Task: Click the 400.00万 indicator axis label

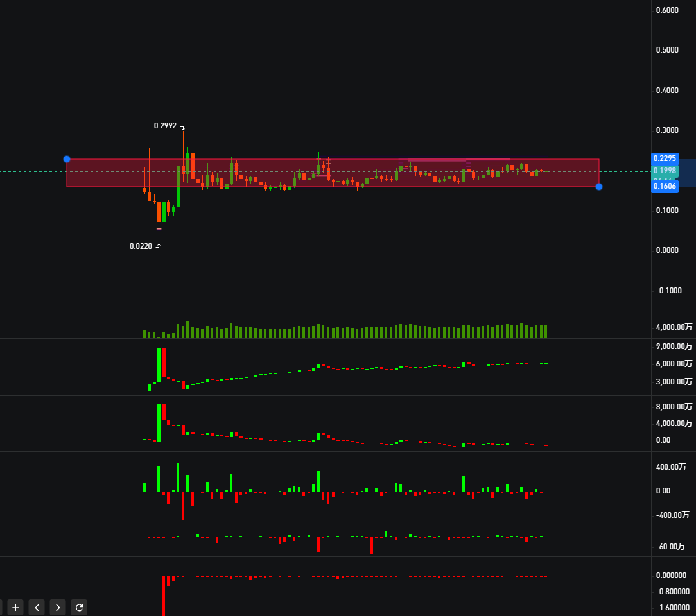Action: tap(671, 467)
